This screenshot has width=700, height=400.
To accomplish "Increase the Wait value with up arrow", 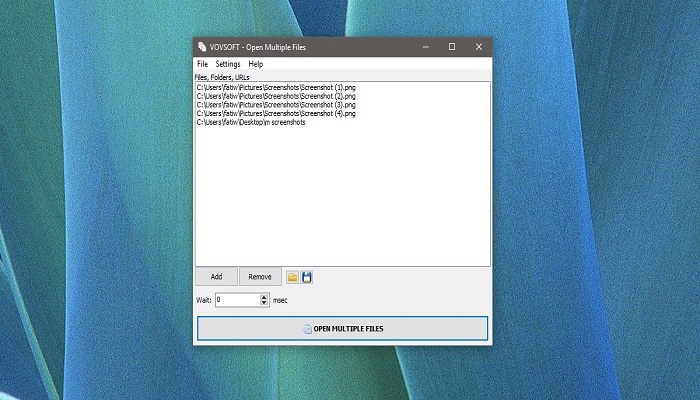I will point(264,296).
